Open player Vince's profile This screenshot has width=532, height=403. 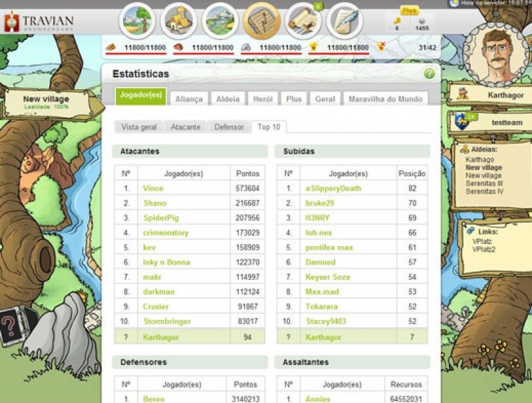[153, 188]
